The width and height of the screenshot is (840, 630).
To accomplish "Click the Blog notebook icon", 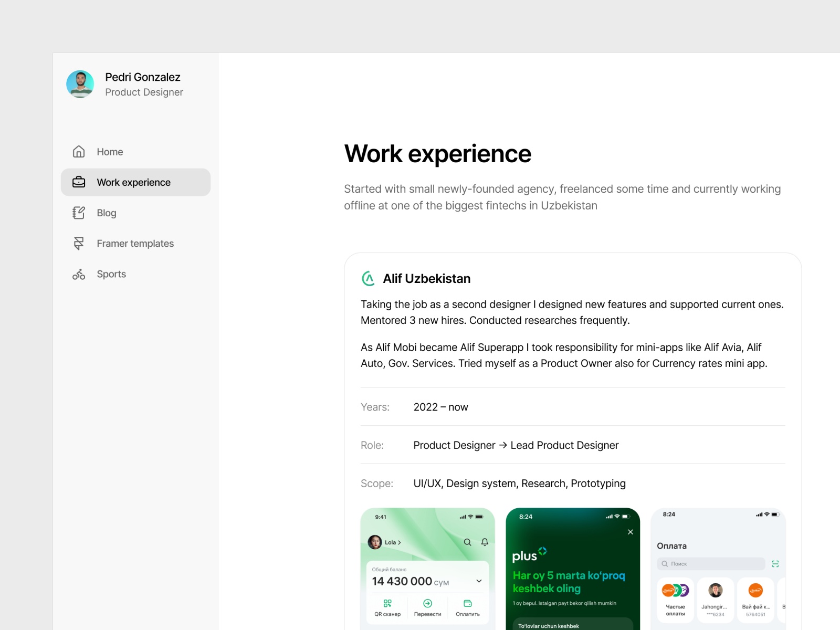I will [x=79, y=213].
